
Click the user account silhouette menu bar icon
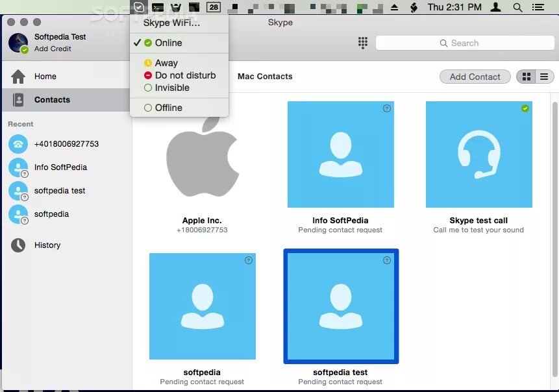[x=495, y=7]
